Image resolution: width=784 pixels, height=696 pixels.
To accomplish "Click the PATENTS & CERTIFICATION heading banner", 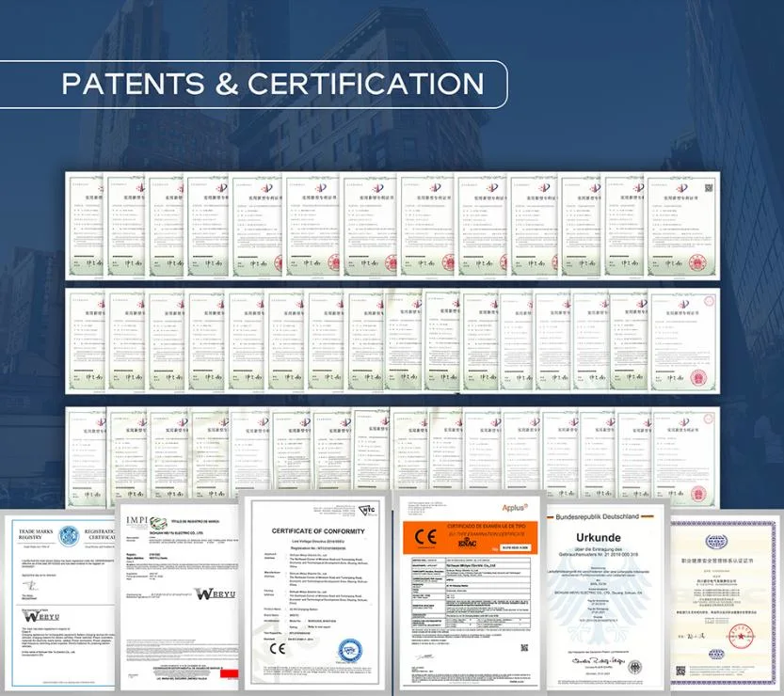I will (253, 85).
